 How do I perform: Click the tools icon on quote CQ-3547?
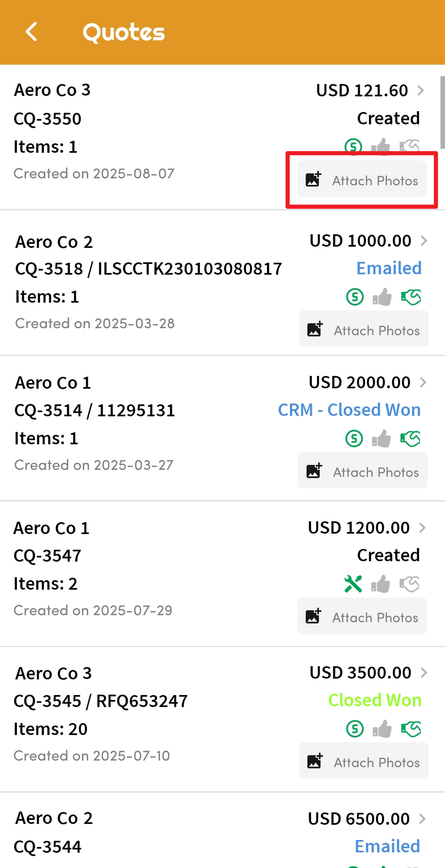(x=353, y=584)
